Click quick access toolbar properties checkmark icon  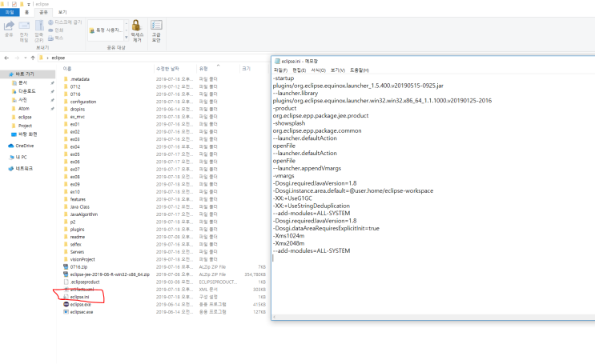coord(14,4)
